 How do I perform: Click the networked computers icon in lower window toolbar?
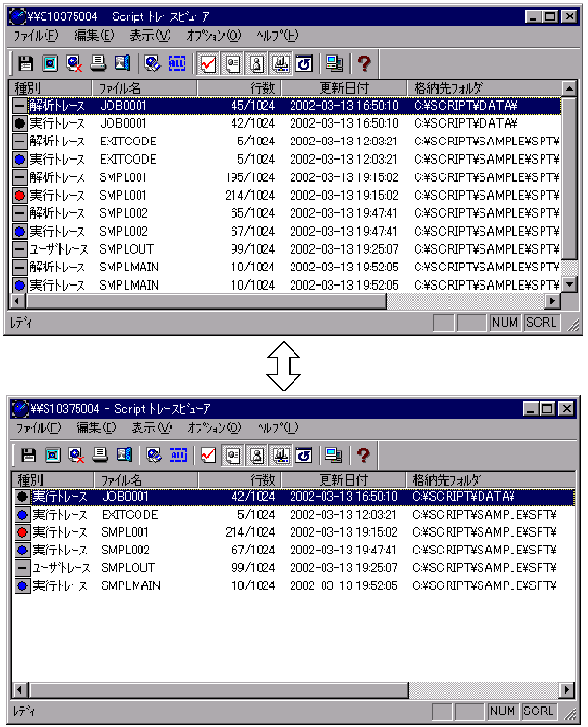click(333, 456)
